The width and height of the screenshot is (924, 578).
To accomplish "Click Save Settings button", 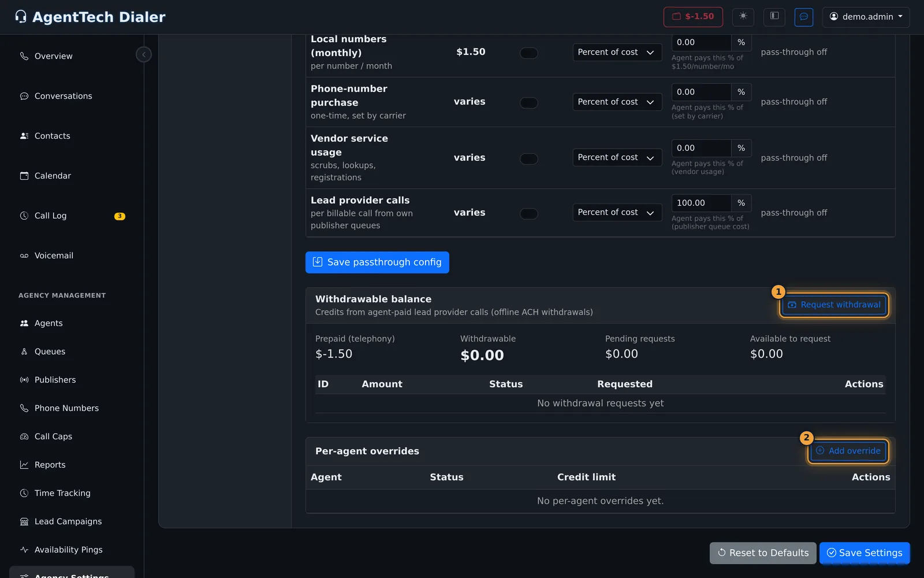I will (865, 553).
